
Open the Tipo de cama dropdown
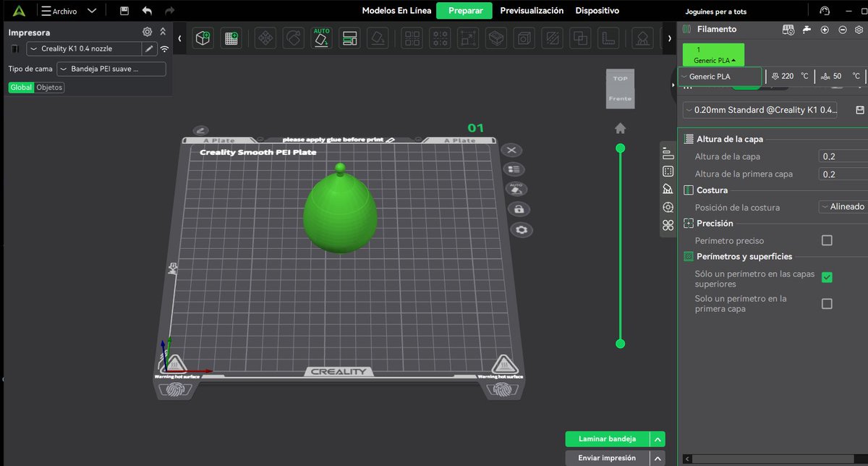[x=111, y=69]
